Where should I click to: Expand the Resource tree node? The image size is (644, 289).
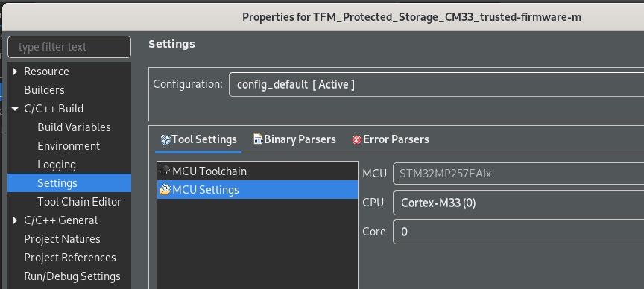[15, 72]
